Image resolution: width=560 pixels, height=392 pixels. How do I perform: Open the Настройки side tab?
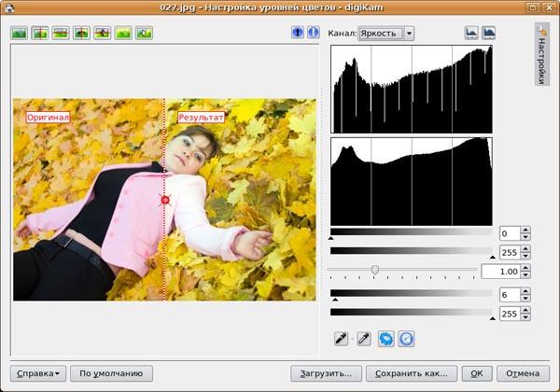[541, 54]
